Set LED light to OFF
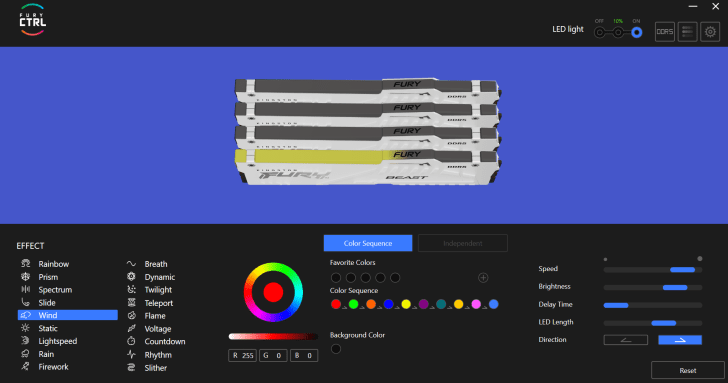This screenshot has width=728, height=383. (x=600, y=32)
